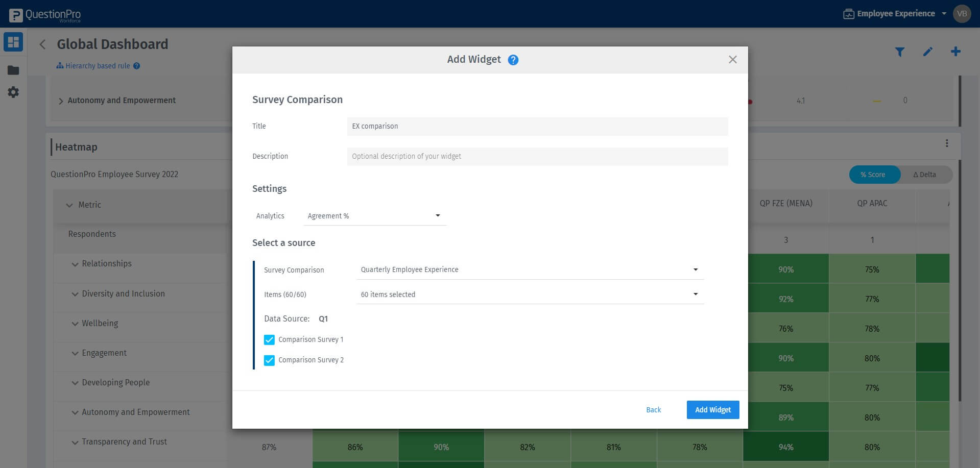The image size is (980, 468).
Task: Click the Title field showing EX comparison
Action: pos(536,126)
